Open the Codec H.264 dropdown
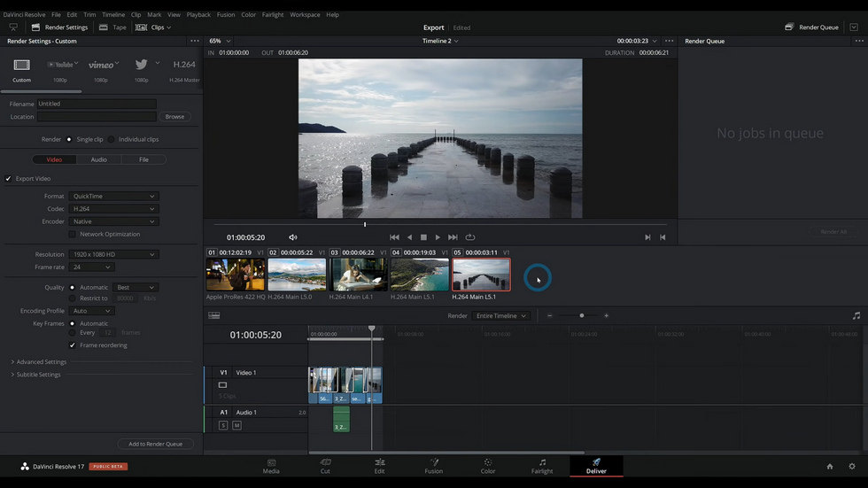The width and height of the screenshot is (868, 488). point(113,209)
